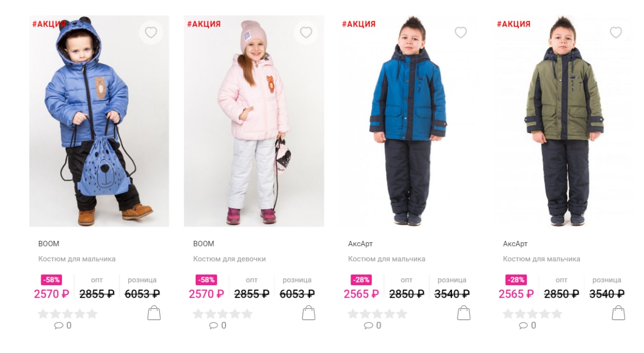Rate the blue АксАрт suit with stars

[377, 314]
